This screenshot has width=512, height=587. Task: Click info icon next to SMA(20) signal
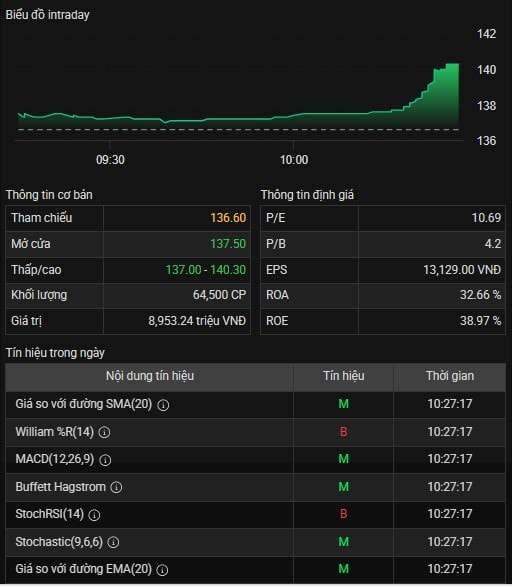click(x=163, y=405)
